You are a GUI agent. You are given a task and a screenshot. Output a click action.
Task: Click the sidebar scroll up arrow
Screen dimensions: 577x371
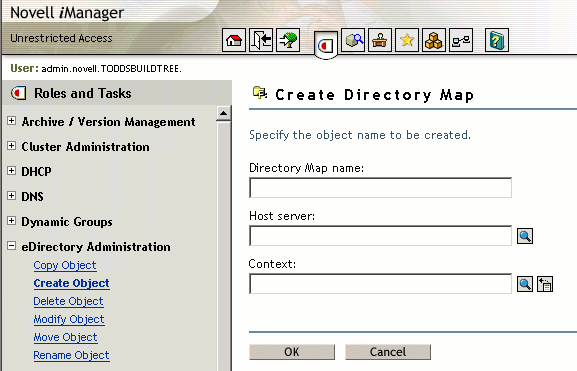[224, 113]
